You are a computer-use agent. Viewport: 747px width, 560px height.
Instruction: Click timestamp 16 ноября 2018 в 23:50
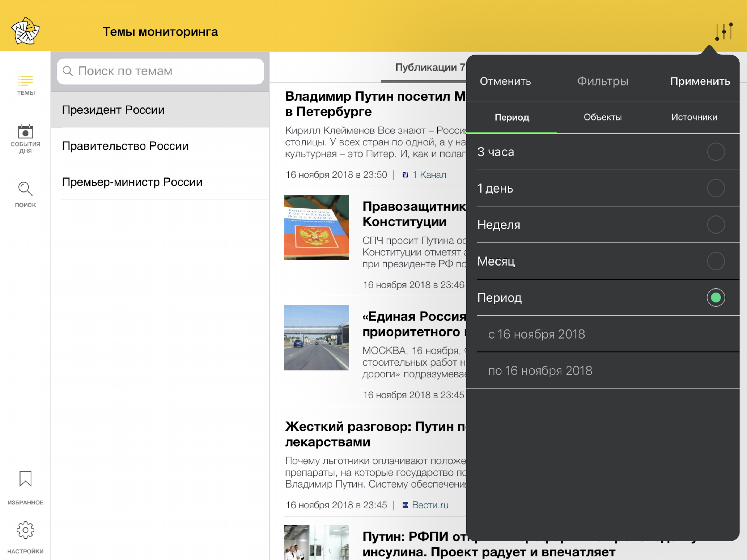coord(336,175)
